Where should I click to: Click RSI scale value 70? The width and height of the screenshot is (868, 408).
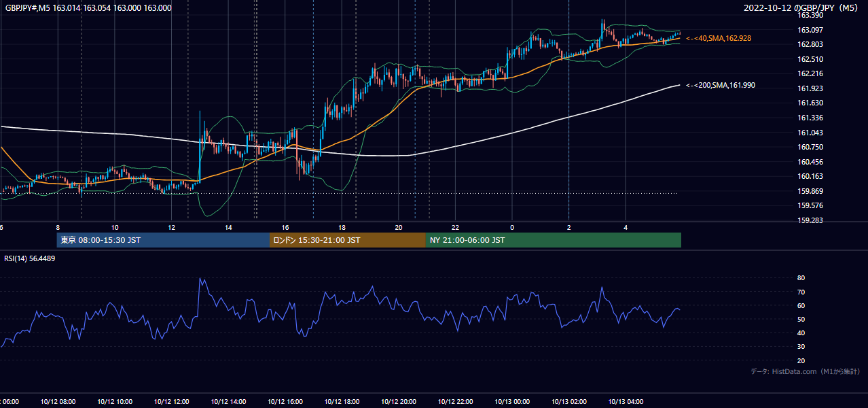[801, 292]
